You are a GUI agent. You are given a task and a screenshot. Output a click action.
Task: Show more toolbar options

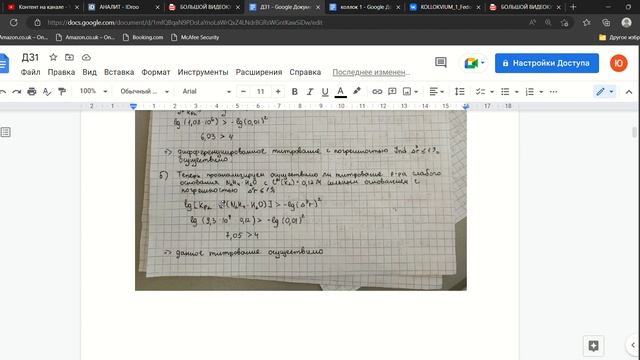(x=553, y=92)
